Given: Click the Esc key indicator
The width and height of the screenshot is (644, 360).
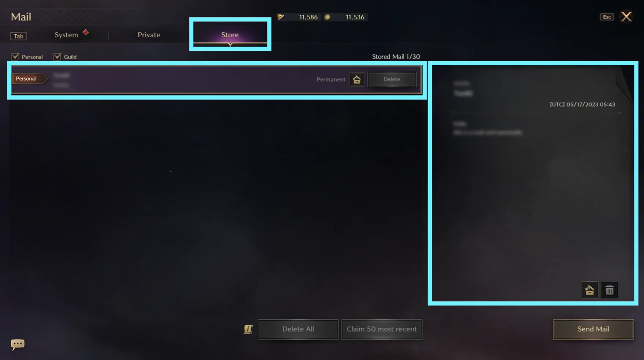Looking at the screenshot, I should coord(607,17).
